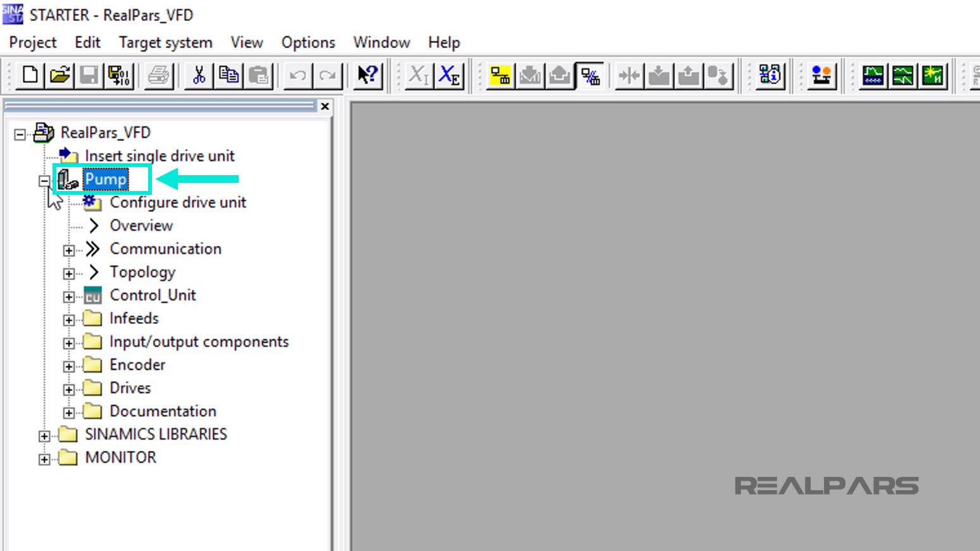Cut selection with the scissors icon
Viewport: 980px width, 551px height.
[199, 75]
